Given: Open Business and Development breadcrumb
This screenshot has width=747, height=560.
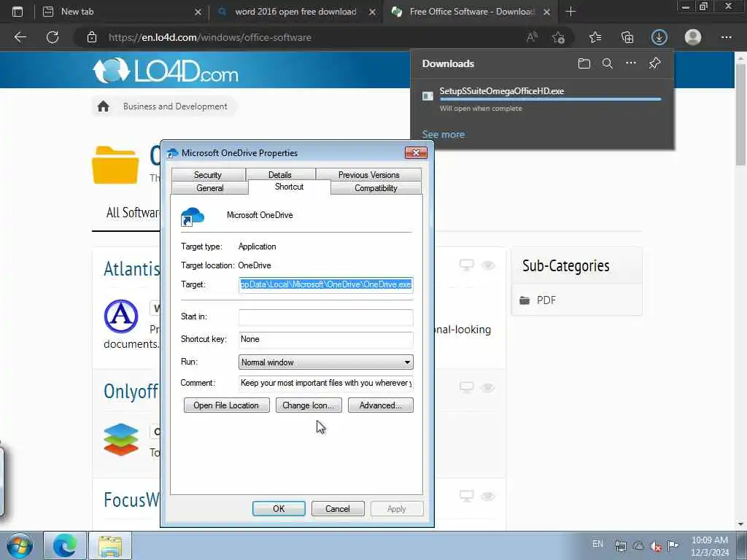Looking at the screenshot, I should click(175, 106).
